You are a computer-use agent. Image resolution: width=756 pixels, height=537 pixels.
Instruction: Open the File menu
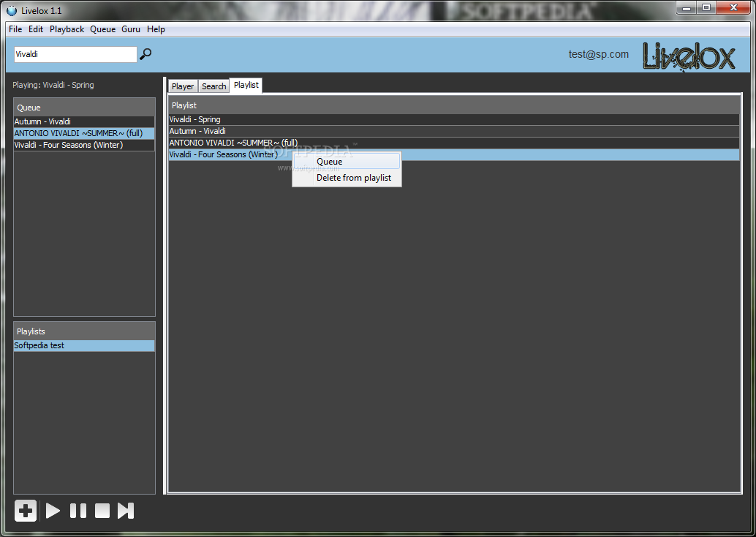(x=15, y=29)
